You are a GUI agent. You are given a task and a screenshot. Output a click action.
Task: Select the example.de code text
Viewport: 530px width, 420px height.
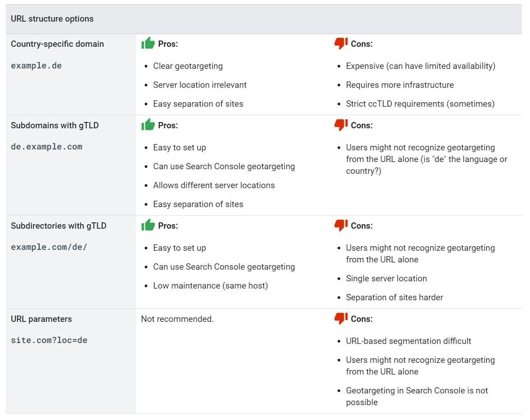point(36,66)
